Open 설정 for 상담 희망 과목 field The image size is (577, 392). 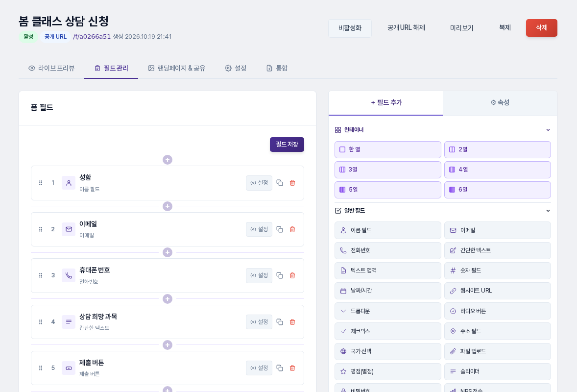coord(259,322)
